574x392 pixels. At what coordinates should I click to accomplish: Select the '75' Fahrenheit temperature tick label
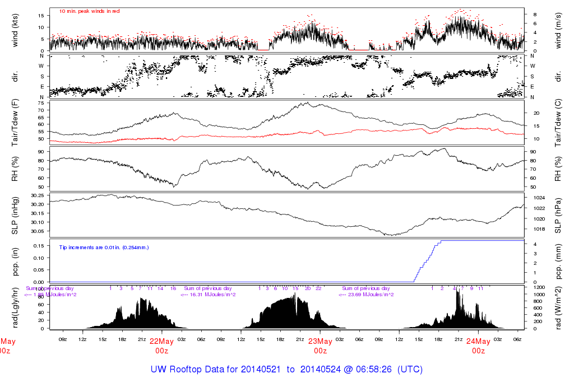coord(40,103)
